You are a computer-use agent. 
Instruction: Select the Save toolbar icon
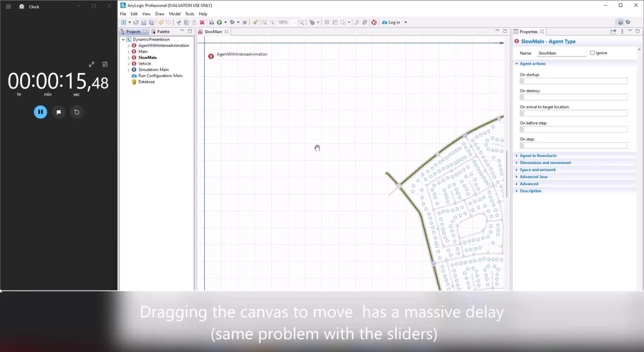click(144, 22)
